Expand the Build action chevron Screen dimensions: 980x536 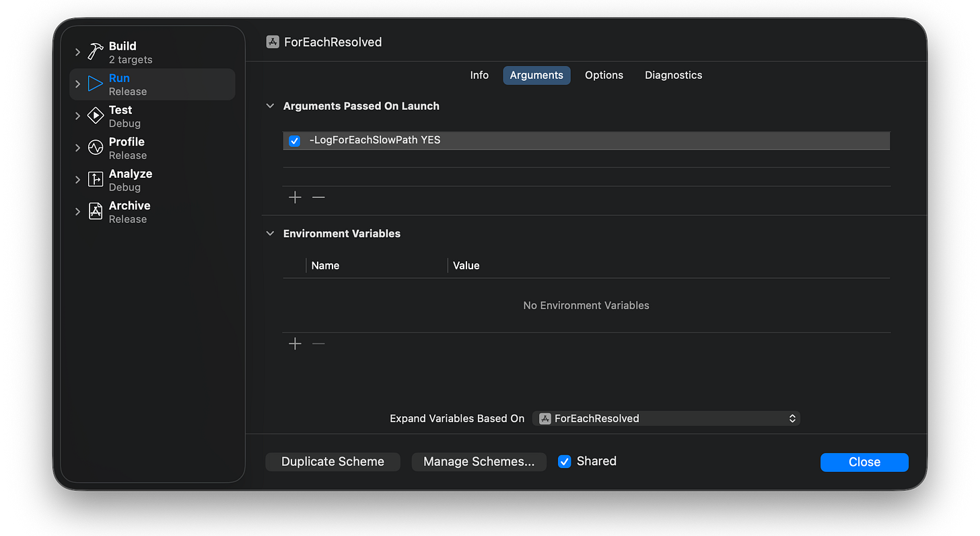tap(77, 52)
